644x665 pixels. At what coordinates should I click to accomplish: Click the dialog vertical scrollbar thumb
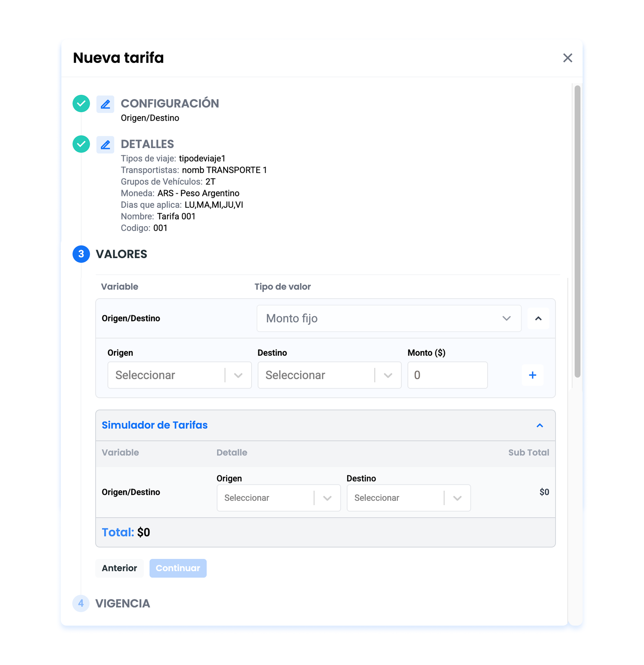[577, 231]
